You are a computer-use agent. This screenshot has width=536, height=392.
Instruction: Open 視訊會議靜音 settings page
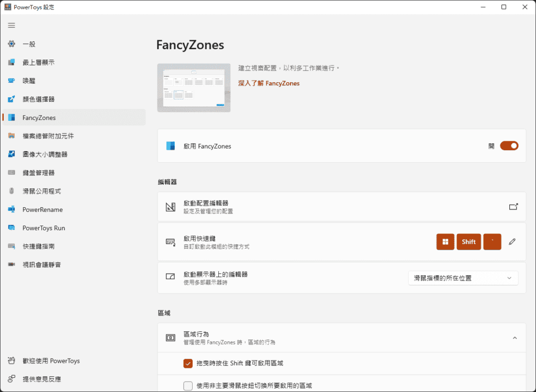click(x=42, y=265)
